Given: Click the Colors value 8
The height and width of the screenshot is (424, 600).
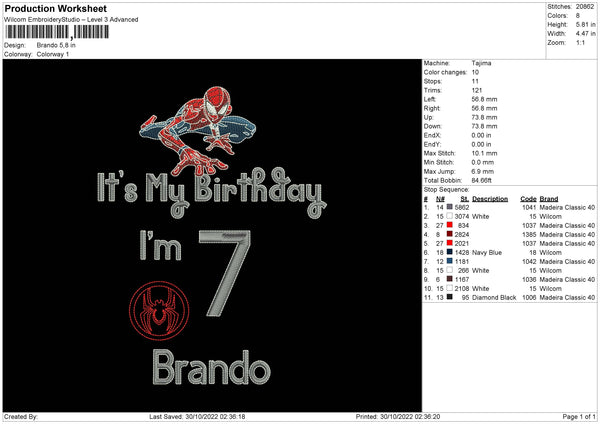Looking at the screenshot, I should click(578, 16).
